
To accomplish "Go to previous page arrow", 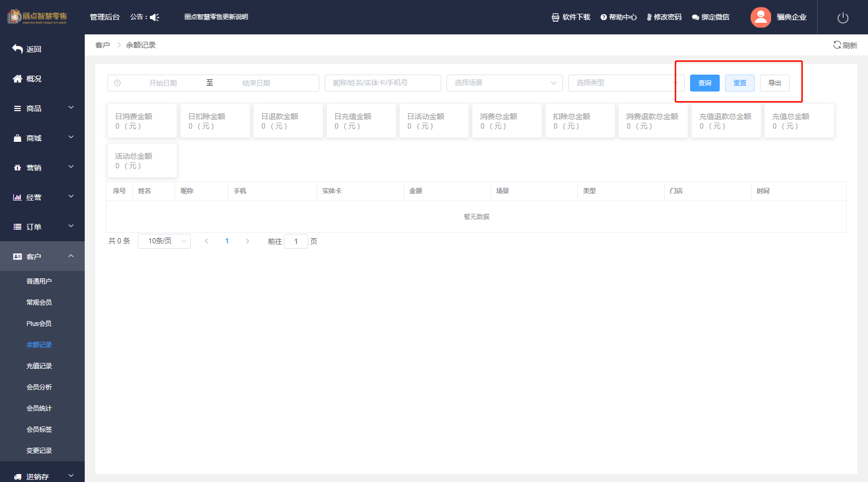I will coord(207,241).
